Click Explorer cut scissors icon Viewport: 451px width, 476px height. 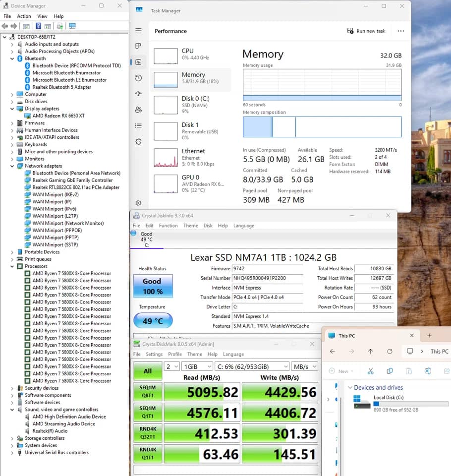pyautogui.click(x=371, y=371)
